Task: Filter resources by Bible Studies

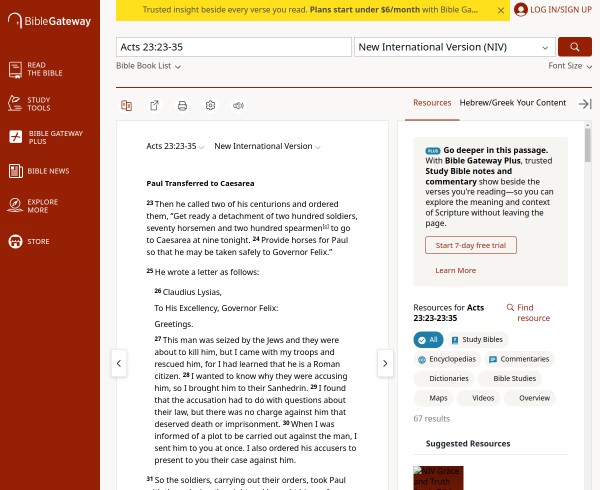Action: tap(510, 379)
